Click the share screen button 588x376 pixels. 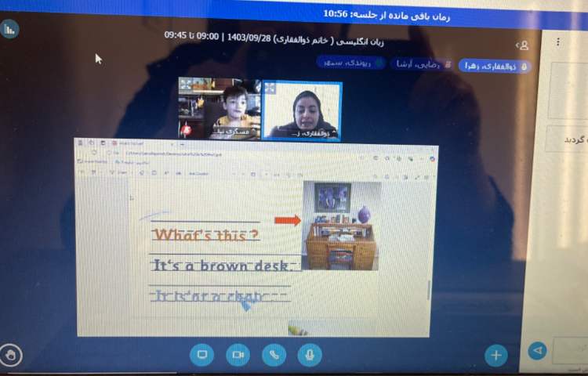(x=202, y=354)
